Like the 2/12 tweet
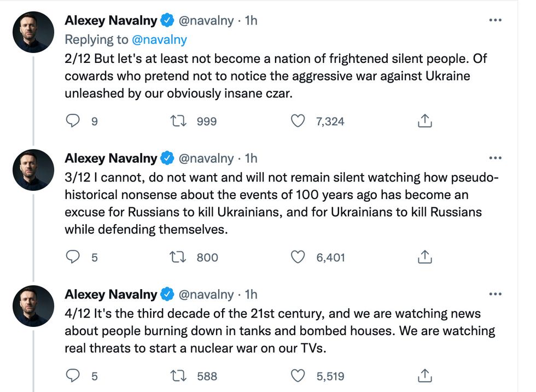This screenshot has height=392, width=536. [x=298, y=121]
